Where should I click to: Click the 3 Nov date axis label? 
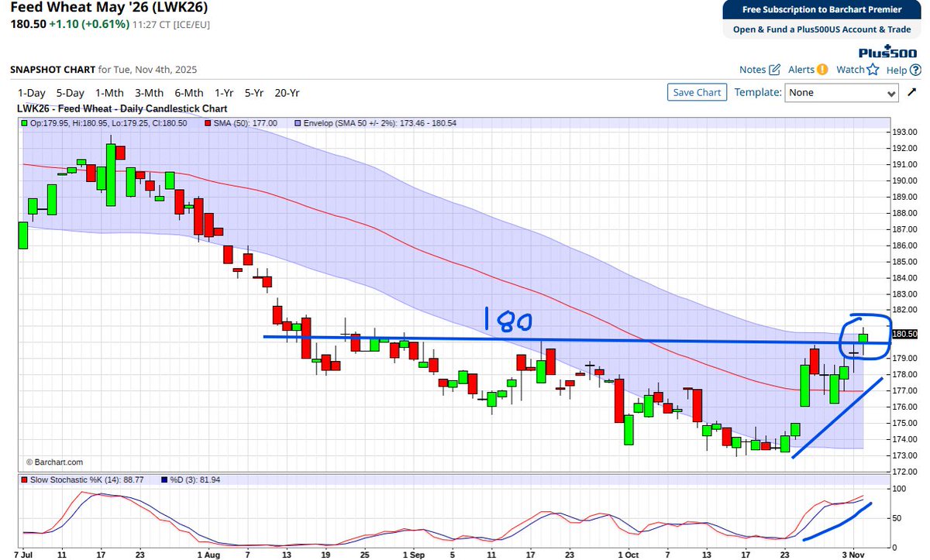(853, 555)
